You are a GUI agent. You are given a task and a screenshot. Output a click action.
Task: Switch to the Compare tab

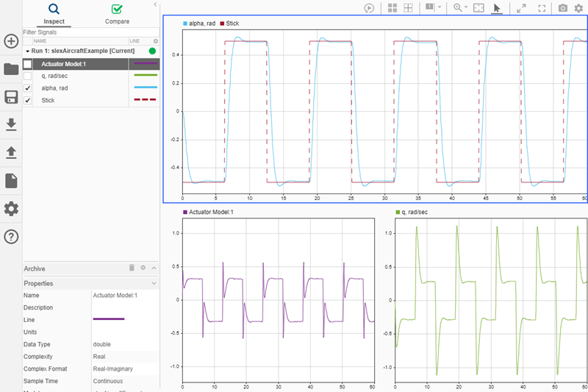coord(117,13)
